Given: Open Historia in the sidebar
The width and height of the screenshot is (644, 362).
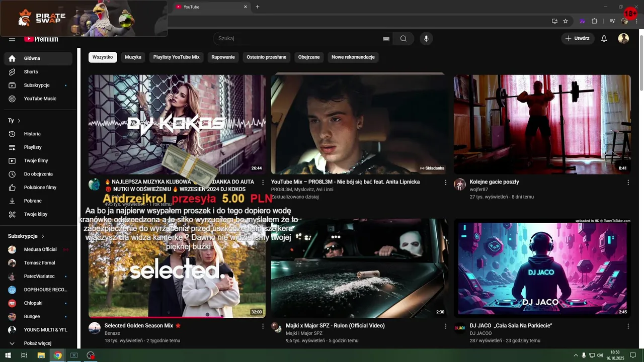Looking at the screenshot, I should pyautogui.click(x=38, y=134).
